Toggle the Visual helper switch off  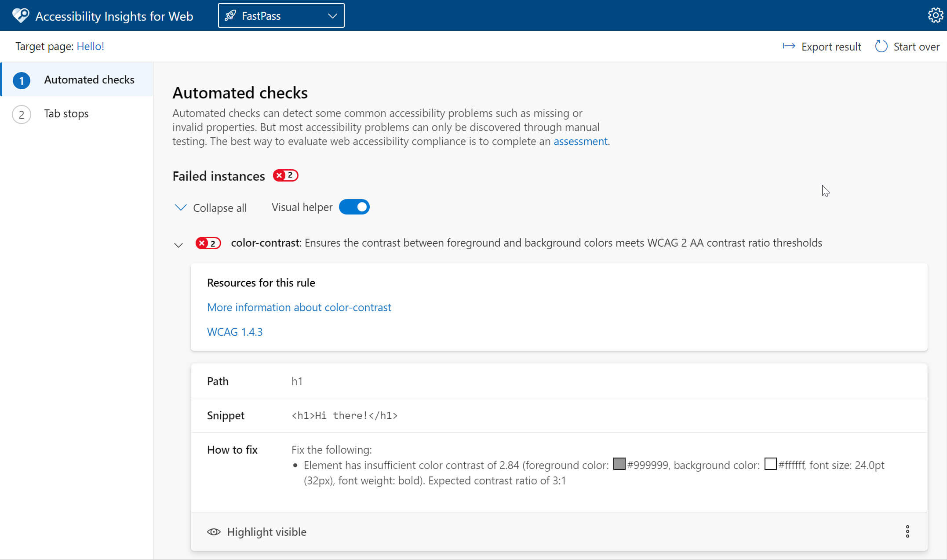coord(354,207)
